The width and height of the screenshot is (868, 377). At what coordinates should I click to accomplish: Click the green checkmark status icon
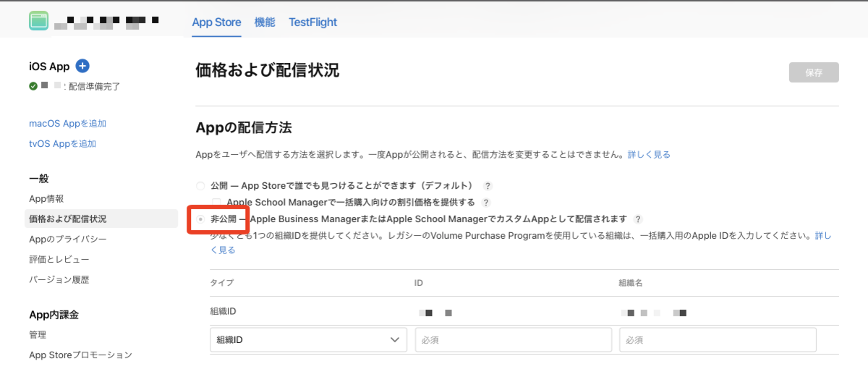pos(33,86)
